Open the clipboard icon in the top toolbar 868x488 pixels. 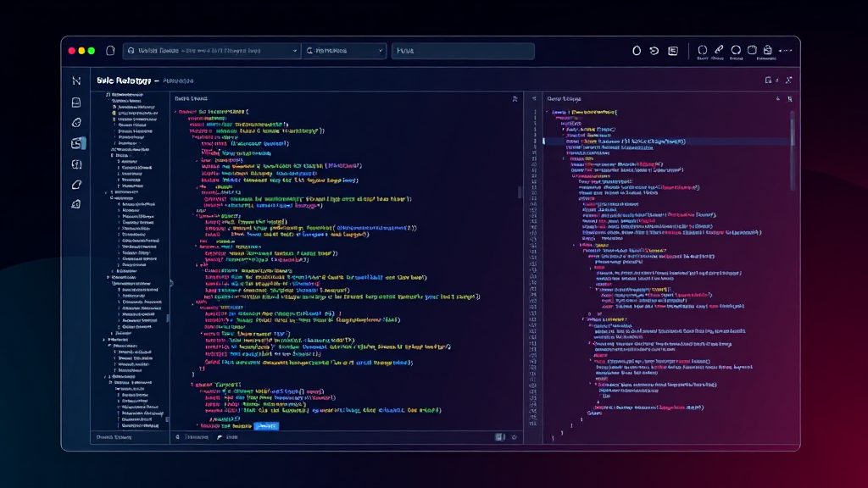767,50
